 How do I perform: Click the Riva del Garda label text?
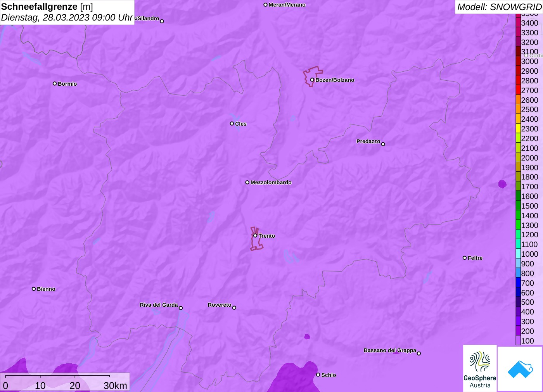159,305
